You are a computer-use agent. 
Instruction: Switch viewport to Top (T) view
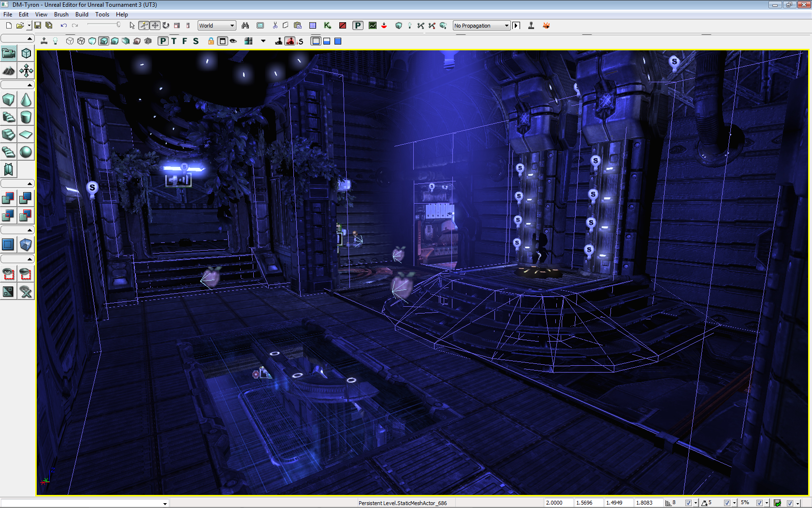[x=174, y=41]
